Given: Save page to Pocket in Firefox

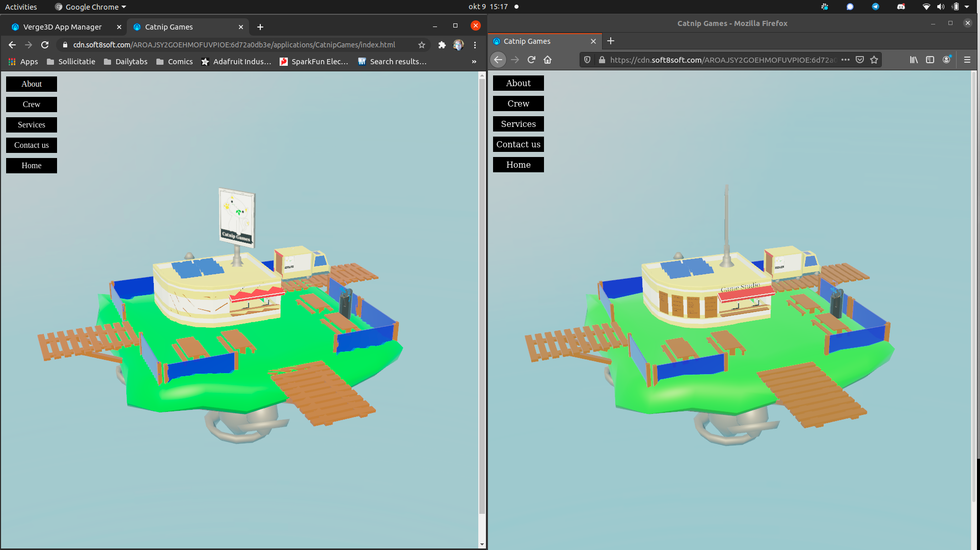Looking at the screenshot, I should (860, 60).
